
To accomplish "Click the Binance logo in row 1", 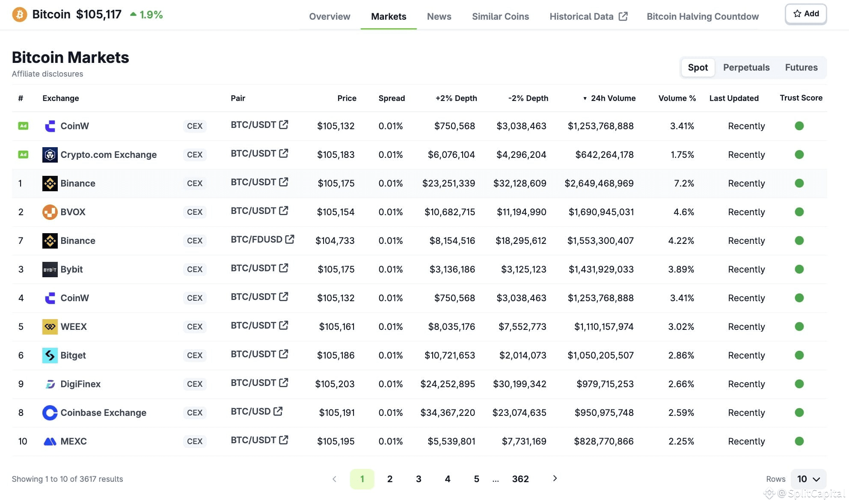I will click(x=50, y=183).
